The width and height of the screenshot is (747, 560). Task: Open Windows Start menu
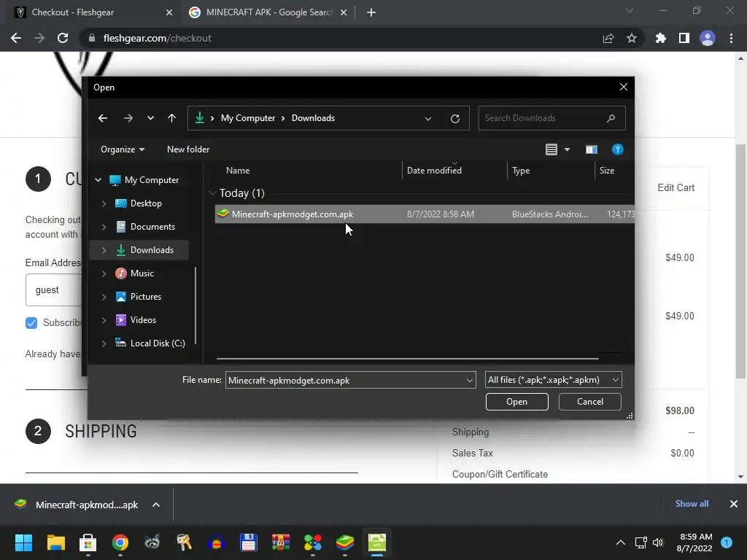pyautogui.click(x=23, y=542)
